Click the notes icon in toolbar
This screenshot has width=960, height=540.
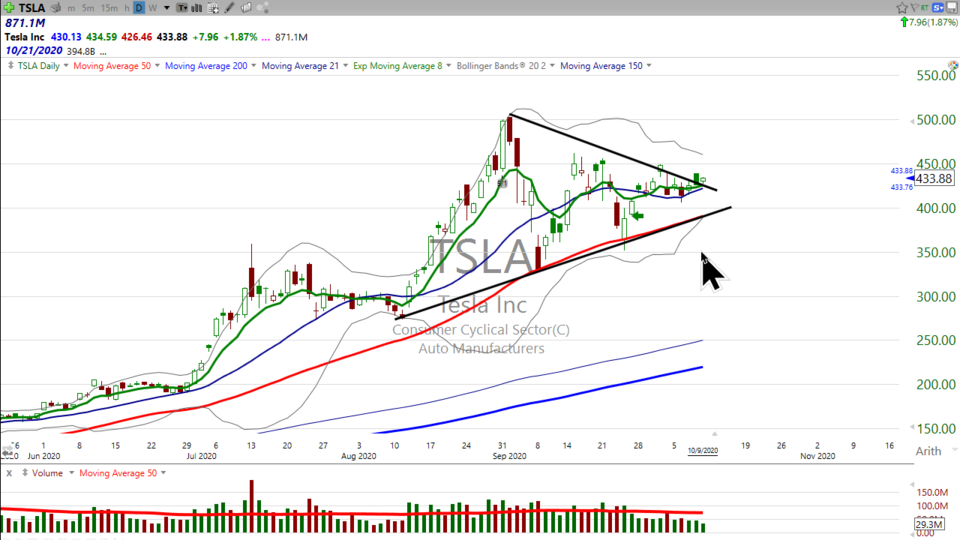246,8
